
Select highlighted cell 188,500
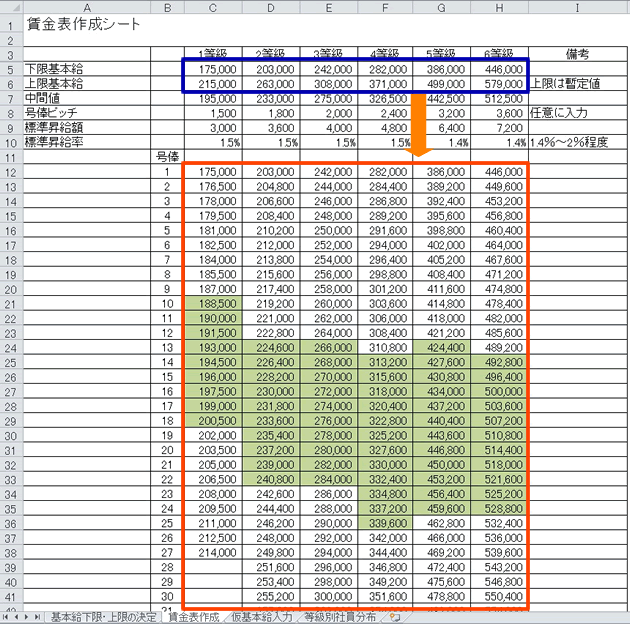pos(213,303)
